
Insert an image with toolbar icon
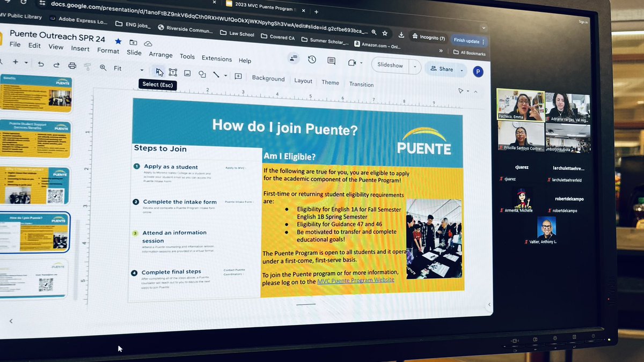pyautogui.click(x=187, y=73)
